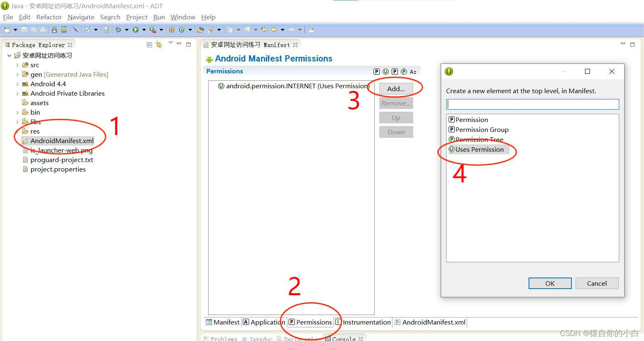Click the Add... button
Image resolution: width=644 pixels, height=341 pixels.
coord(396,89)
